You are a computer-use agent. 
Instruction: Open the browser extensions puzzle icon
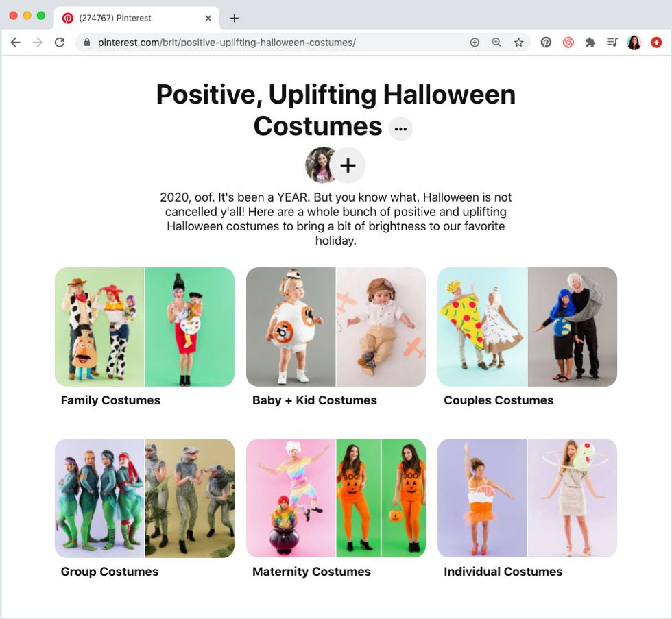pos(590,43)
